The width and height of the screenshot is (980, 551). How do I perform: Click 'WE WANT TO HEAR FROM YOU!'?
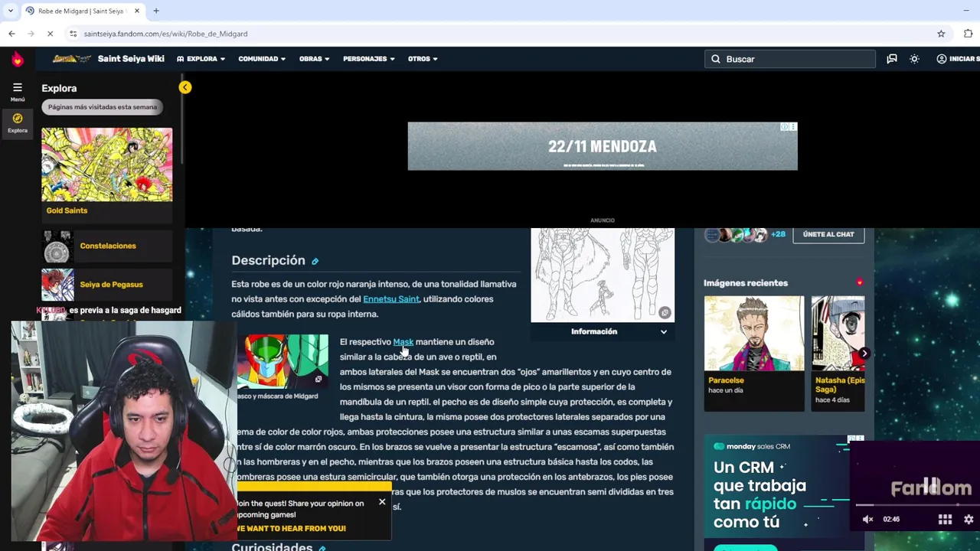tap(292, 529)
